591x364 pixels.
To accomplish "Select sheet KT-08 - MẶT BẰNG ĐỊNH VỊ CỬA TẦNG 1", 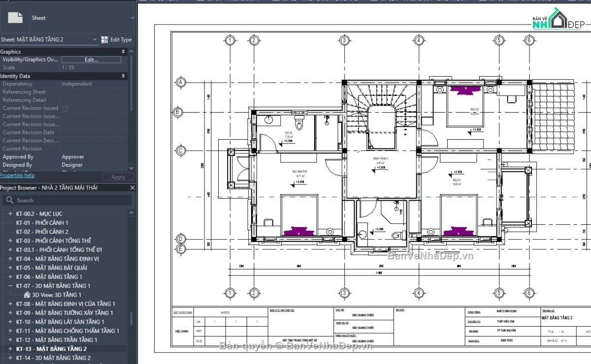I will pos(66,304).
